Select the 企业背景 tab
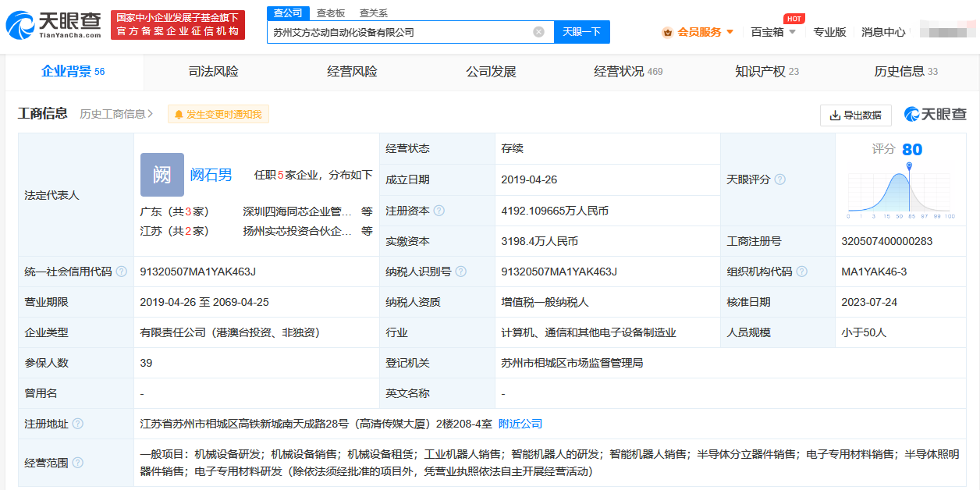This screenshot has height=490, width=980. [73, 72]
